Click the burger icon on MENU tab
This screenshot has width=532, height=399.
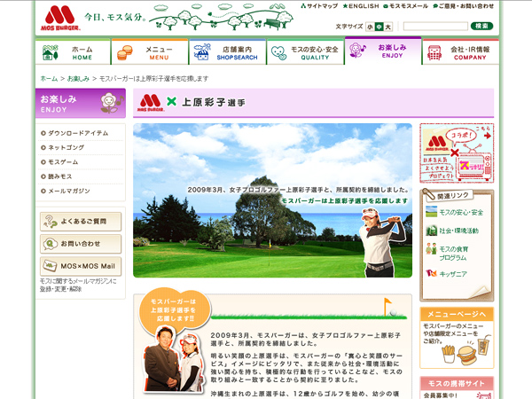pyautogui.click(x=125, y=53)
